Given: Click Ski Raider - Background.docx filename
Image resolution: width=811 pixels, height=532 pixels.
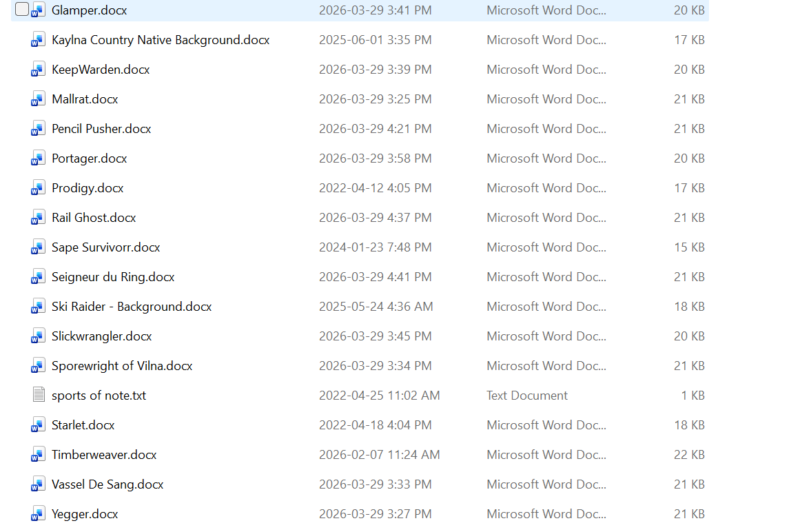Looking at the screenshot, I should (x=132, y=307).
